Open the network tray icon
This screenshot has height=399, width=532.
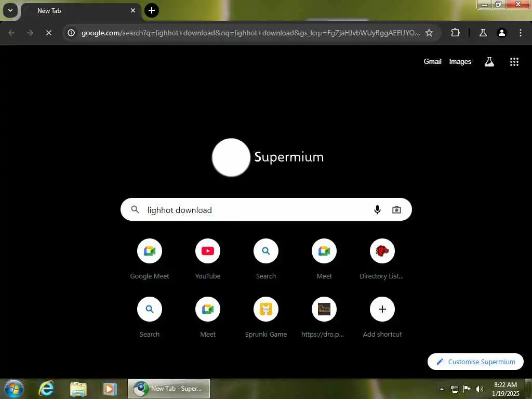(x=454, y=389)
